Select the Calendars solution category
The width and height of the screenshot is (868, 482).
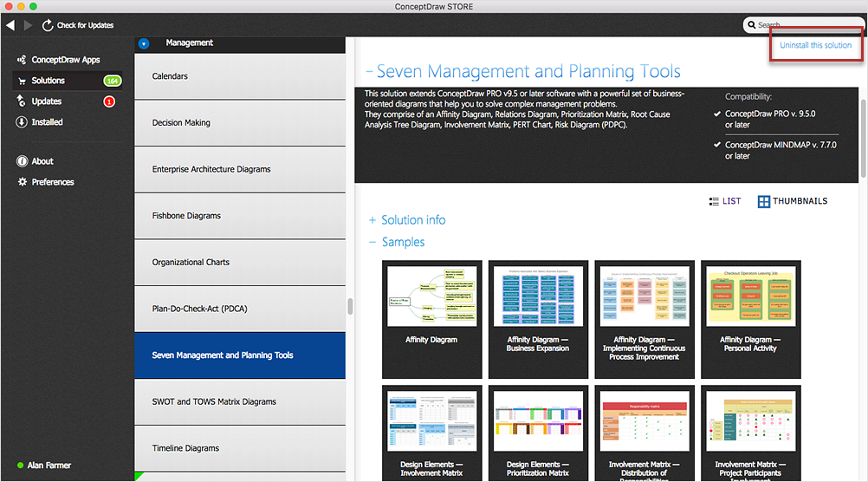(x=240, y=76)
